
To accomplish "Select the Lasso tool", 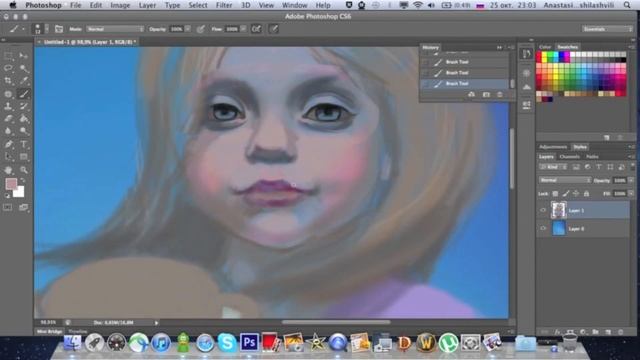I will tap(8, 68).
